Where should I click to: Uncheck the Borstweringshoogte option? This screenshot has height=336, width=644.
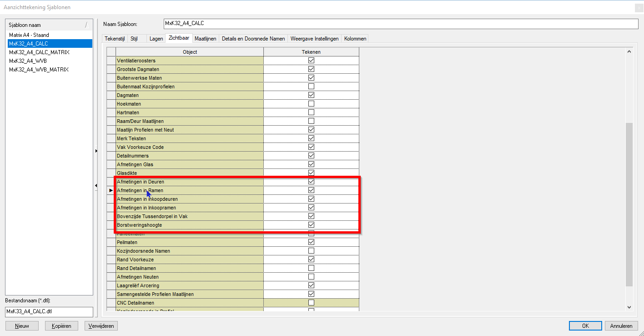[x=311, y=224]
